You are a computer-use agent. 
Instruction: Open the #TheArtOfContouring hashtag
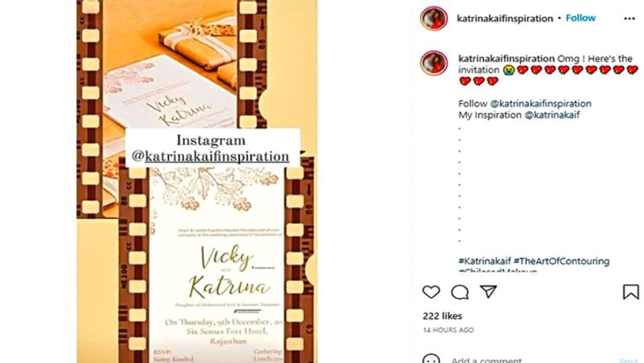click(x=561, y=261)
